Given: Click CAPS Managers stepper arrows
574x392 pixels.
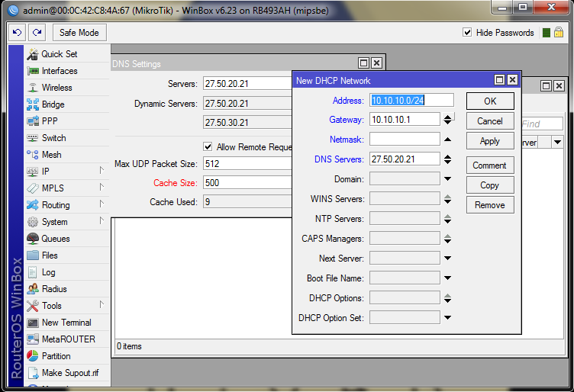Looking at the screenshot, I should pyautogui.click(x=447, y=239).
